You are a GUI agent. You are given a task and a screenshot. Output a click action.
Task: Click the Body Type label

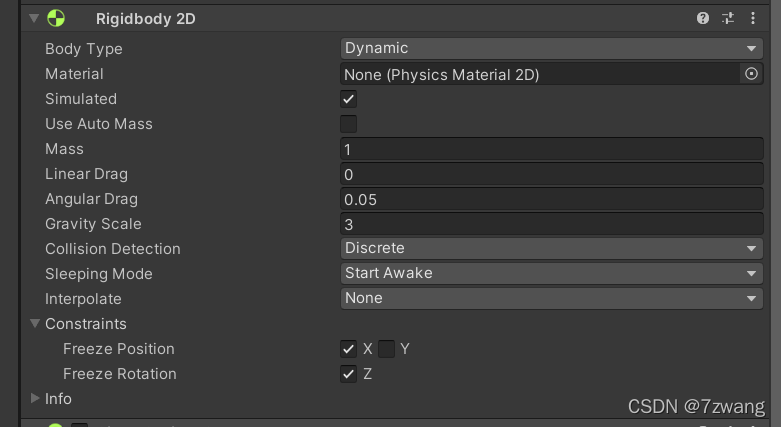(84, 49)
